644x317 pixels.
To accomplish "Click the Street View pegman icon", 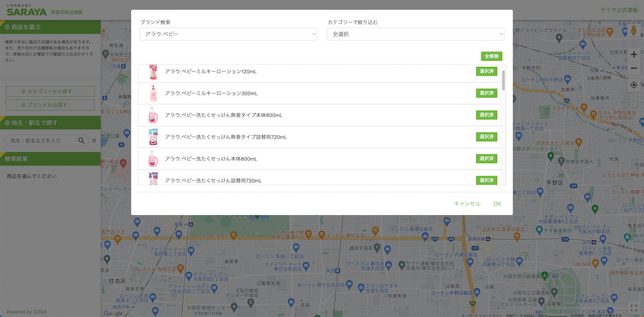I will 634,31.
